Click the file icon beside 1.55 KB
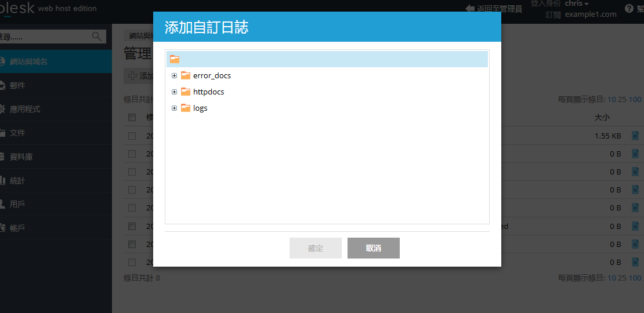Screen dimensions: 644x313 tap(635, 136)
